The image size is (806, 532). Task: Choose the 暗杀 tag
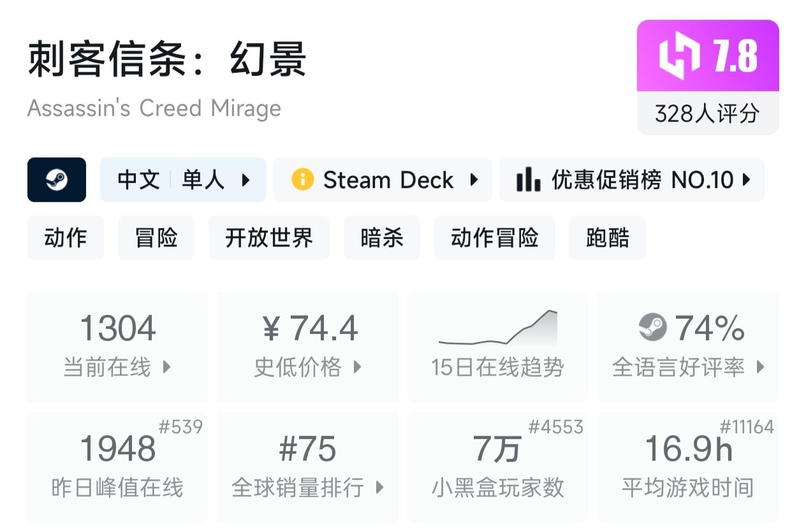click(382, 238)
